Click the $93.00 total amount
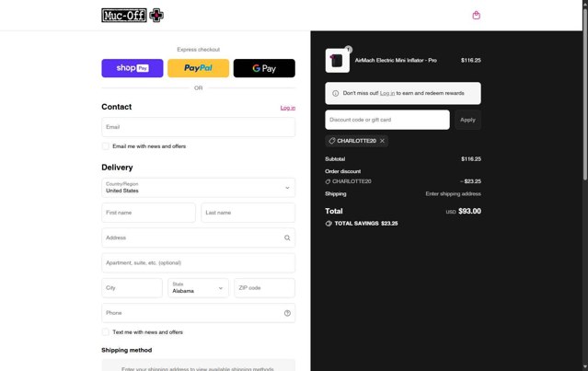 pos(469,211)
